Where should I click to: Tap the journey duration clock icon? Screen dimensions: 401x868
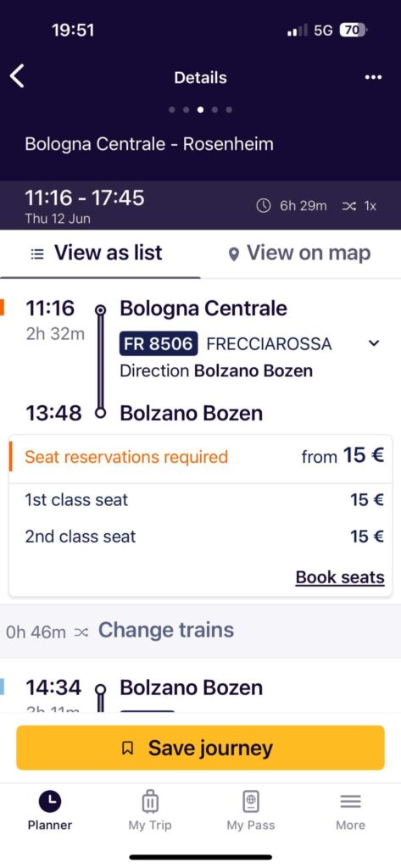tap(264, 206)
